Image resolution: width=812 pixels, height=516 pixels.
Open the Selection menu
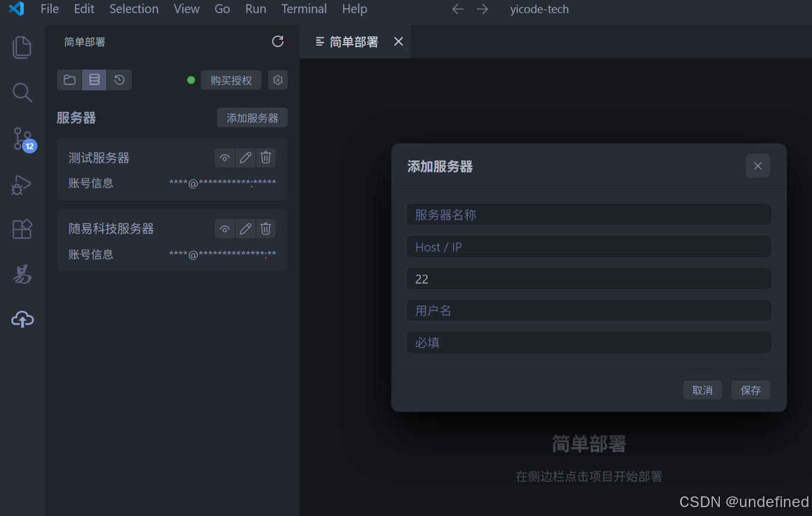tap(134, 9)
